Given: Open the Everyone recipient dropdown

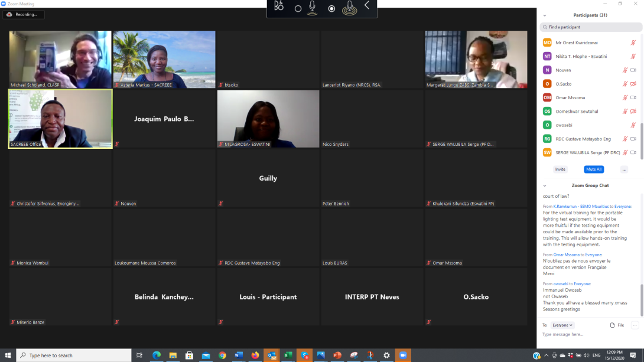Looking at the screenshot, I should click(562, 325).
